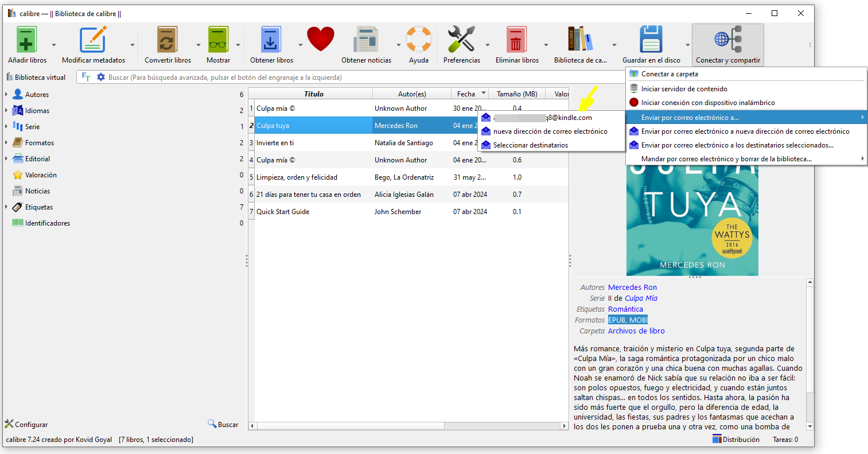Choose Enviar a los destinatarios seleccionados
The height and width of the screenshot is (454, 868).
pos(746,145)
